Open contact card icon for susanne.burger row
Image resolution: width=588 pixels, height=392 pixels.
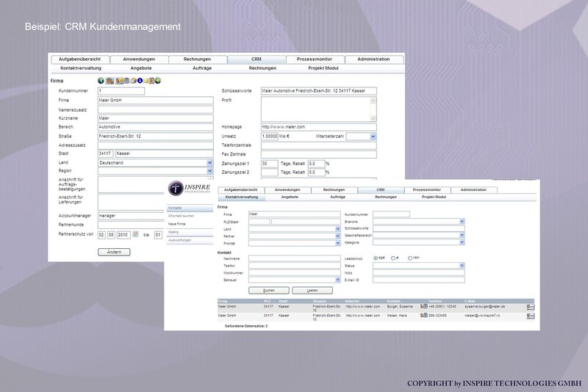coord(530,307)
